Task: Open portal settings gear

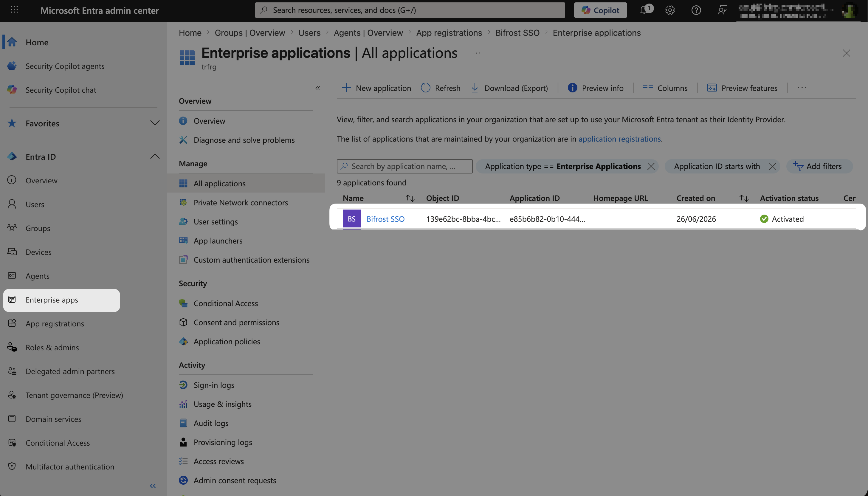Action: [670, 10]
